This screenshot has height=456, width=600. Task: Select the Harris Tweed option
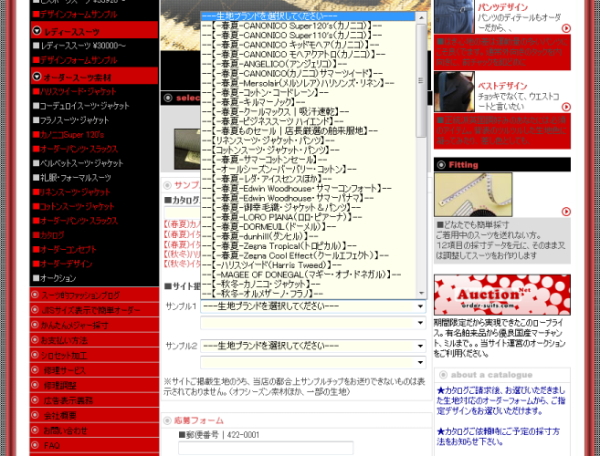coord(308,265)
